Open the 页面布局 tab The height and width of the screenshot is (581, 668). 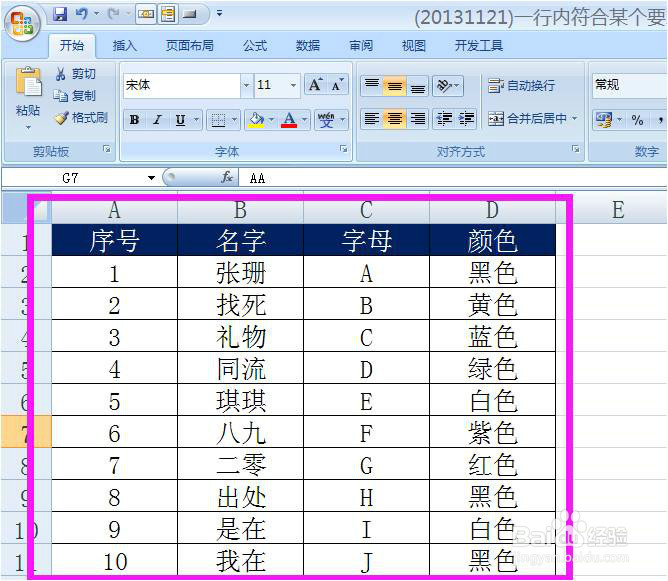pyautogui.click(x=190, y=45)
